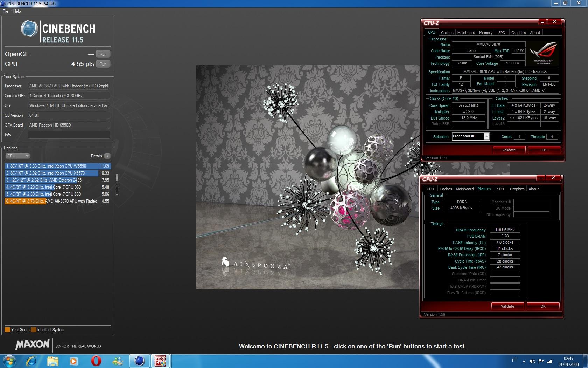
Task: Open Windows Explorer folder on taskbar
Action: pyautogui.click(x=53, y=361)
